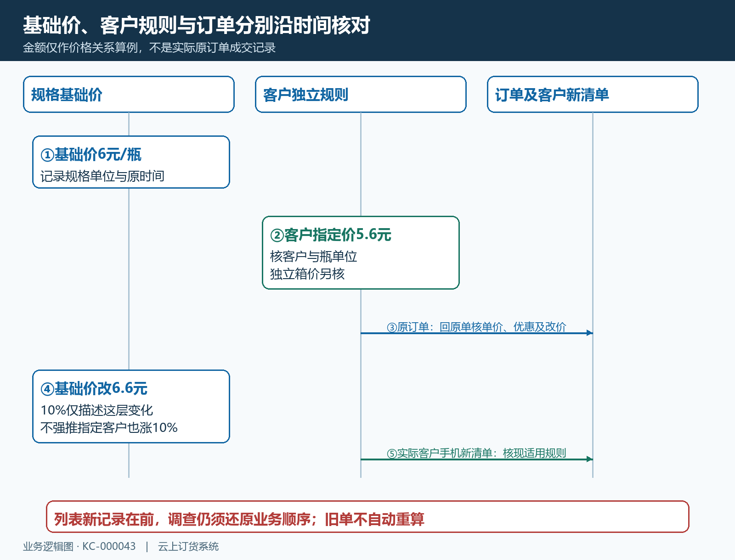Click the line 核客户与瓶单位

coord(313,257)
